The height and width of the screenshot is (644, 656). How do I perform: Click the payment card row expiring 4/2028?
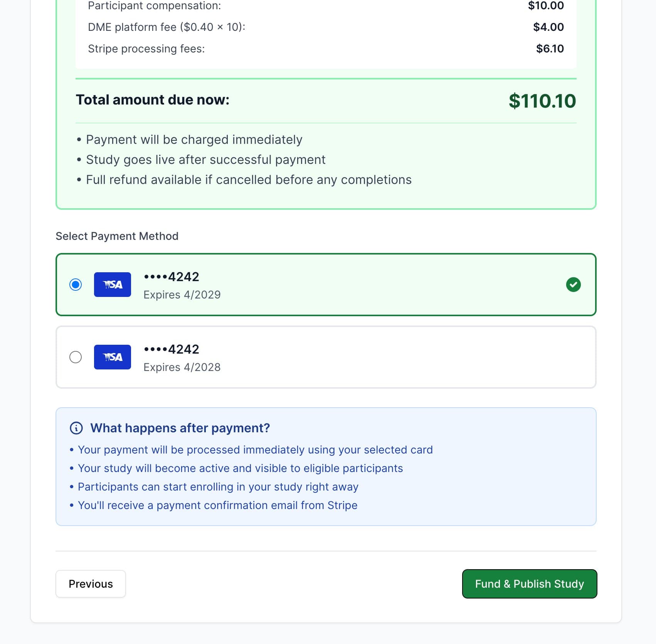click(326, 357)
